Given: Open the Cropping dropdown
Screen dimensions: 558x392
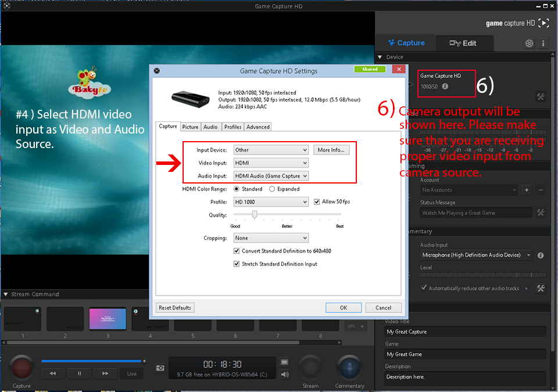Looking at the screenshot, I should (271, 238).
